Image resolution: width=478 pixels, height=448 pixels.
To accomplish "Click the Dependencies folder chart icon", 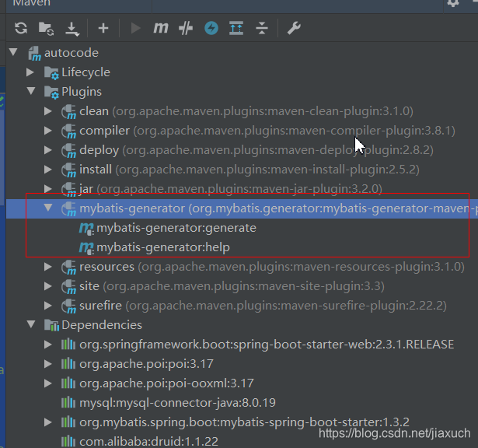I will [51, 325].
